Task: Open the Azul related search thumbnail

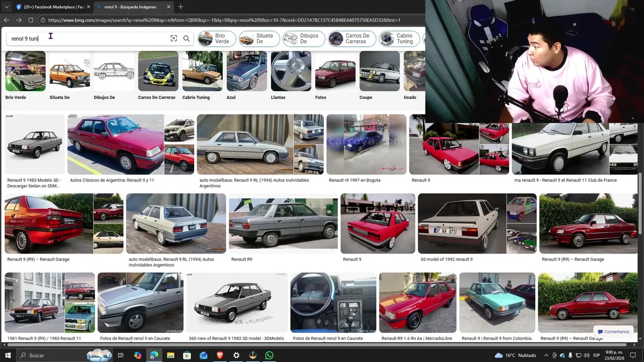Action: pyautogui.click(x=247, y=71)
